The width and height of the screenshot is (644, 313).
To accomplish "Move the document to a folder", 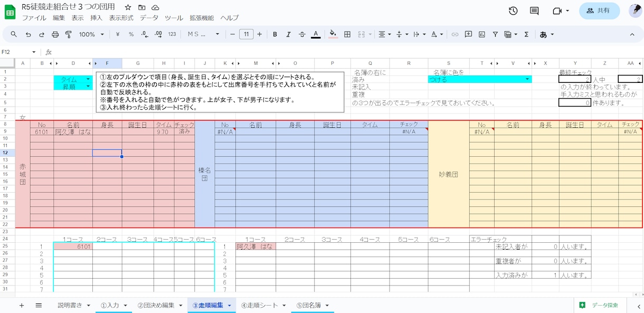I will 141,8.
